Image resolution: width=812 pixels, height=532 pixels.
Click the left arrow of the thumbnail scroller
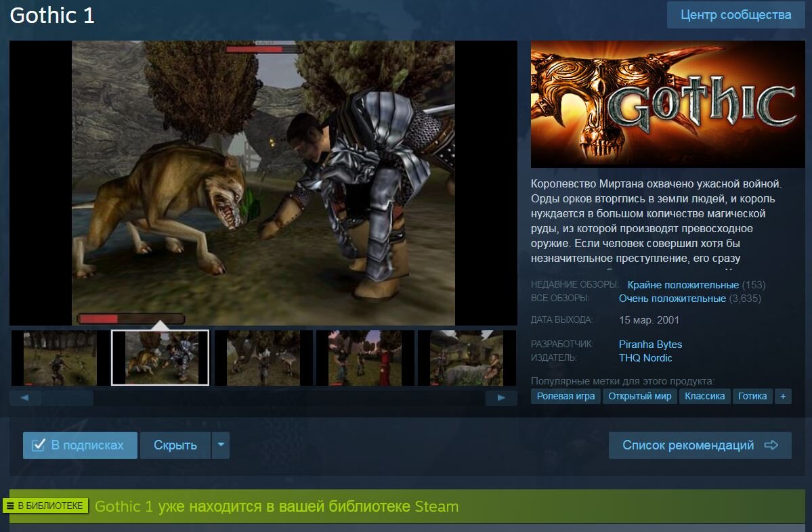tap(25, 398)
